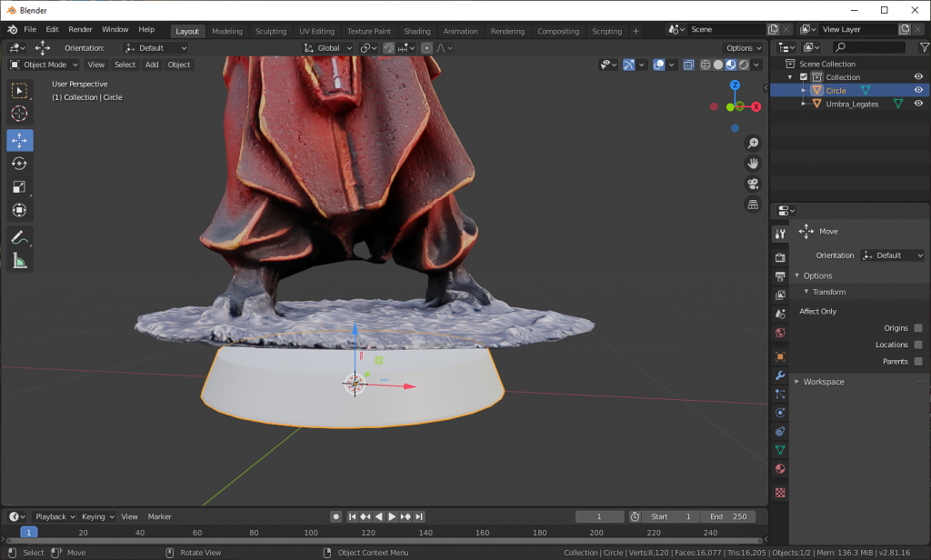
Task: Select the Annotate tool
Action: [19, 237]
